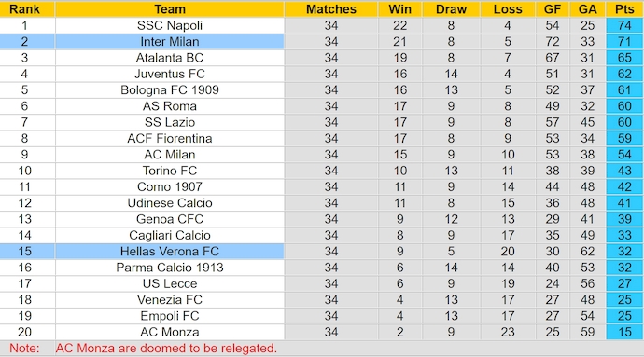Click the Rank column header
This screenshot has width=644, height=357.
click(24, 9)
